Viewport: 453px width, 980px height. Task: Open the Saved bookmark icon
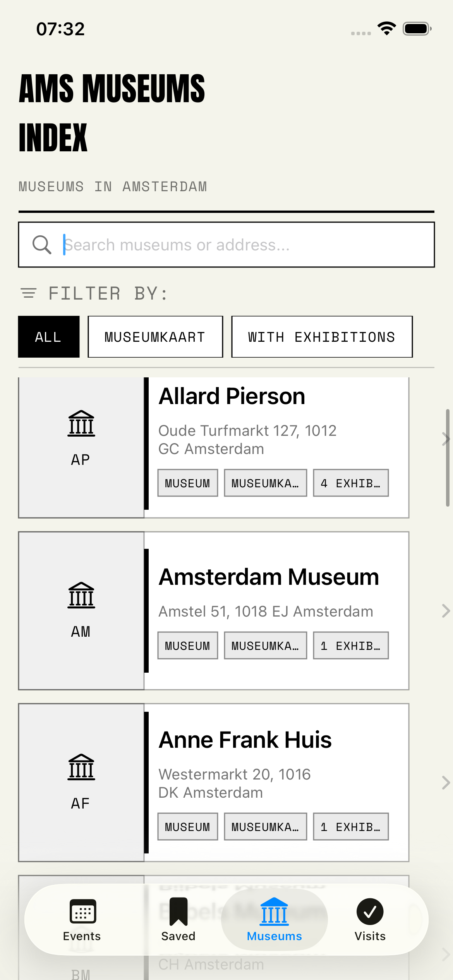click(x=178, y=911)
